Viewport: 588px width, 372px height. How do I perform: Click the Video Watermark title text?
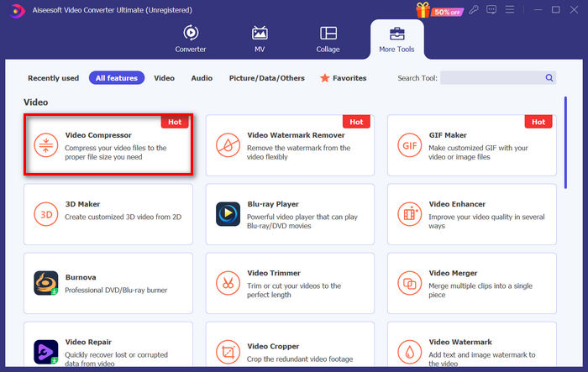460,342
